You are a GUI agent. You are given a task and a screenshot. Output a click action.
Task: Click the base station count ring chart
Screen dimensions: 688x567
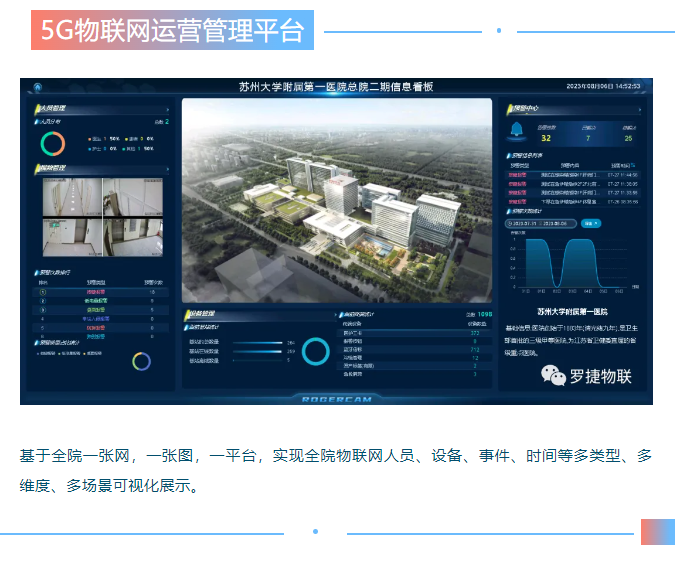click(316, 351)
